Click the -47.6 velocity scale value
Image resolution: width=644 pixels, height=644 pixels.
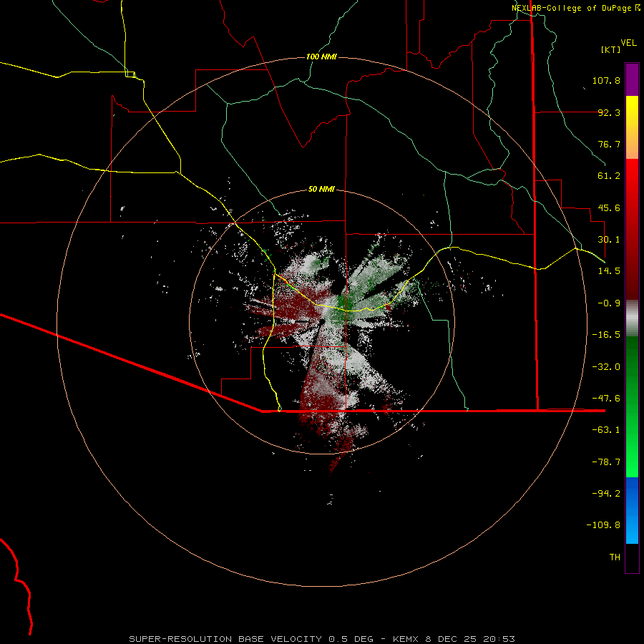pos(606,399)
